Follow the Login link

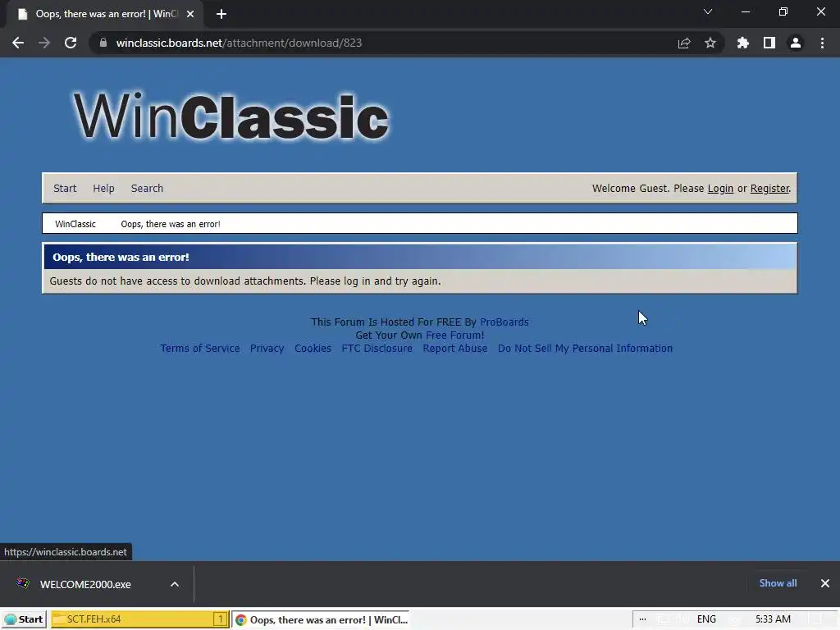(720, 188)
